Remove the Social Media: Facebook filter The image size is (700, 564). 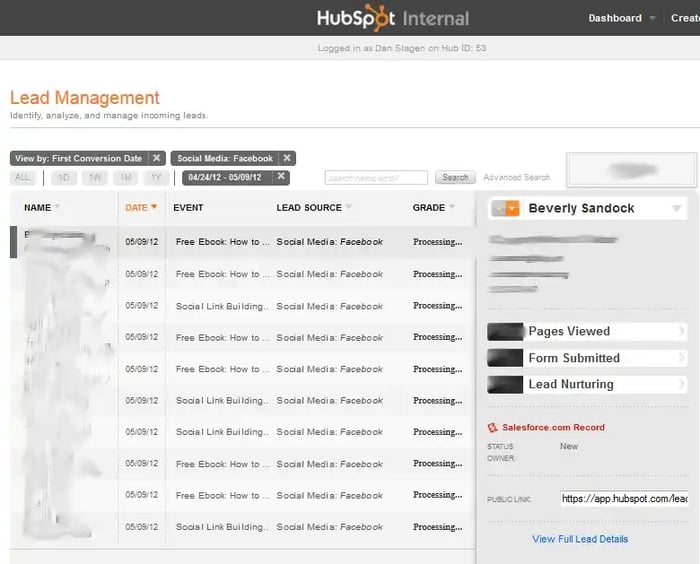[287, 158]
